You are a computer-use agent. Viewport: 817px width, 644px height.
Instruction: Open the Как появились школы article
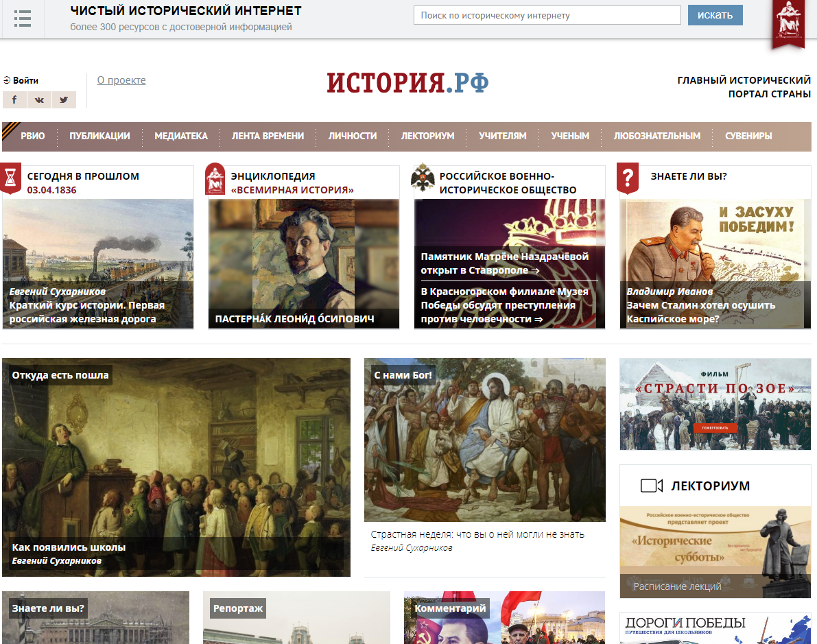pyautogui.click(x=69, y=547)
